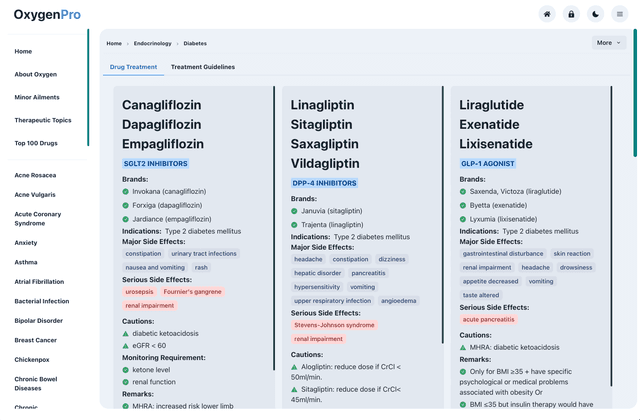
Task: Select Chickenpox topic
Action: (x=32, y=360)
